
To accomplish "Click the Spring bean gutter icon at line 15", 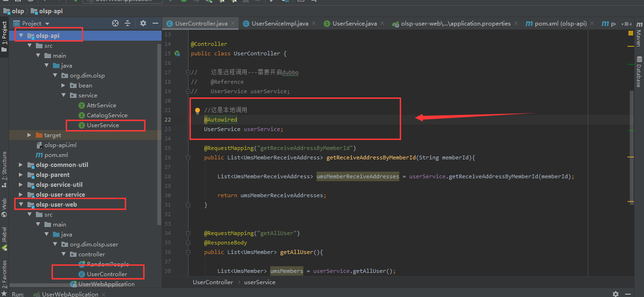I will (177, 54).
